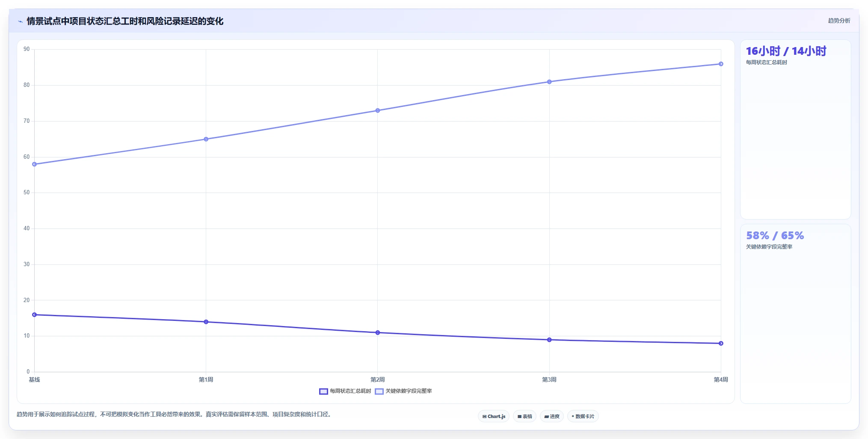Image resolution: width=868 pixels, height=439 pixels.
Task: Select the 第2周 point on the 完整率 line
Action: pos(378,110)
